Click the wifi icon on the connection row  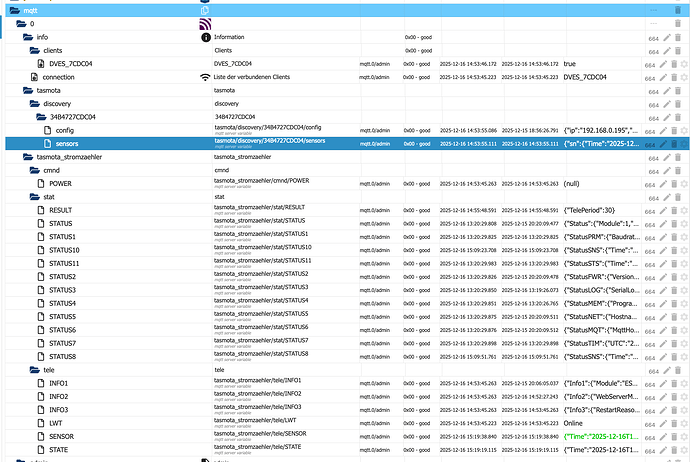pyautogui.click(x=206, y=77)
